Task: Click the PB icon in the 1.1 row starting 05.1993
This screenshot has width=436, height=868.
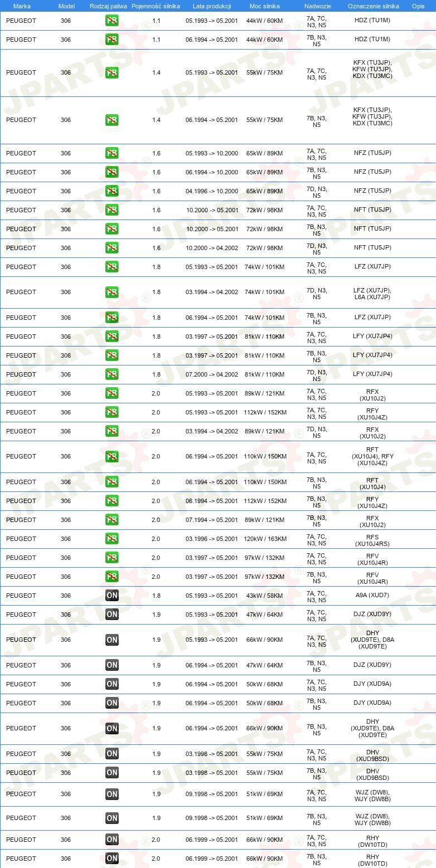Action: pyautogui.click(x=112, y=21)
